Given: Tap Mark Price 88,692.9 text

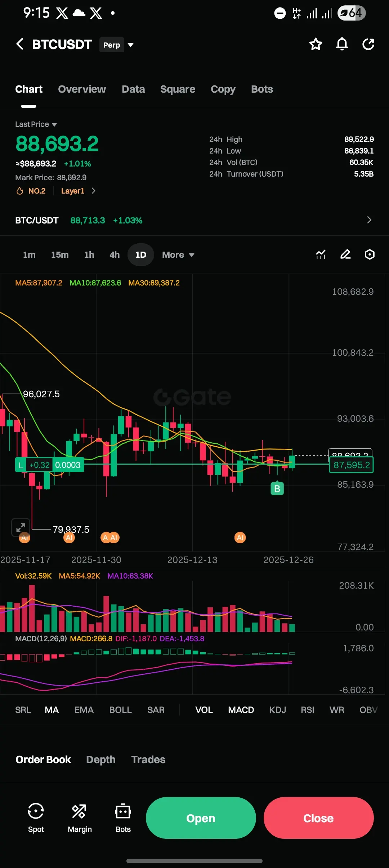Looking at the screenshot, I should (51, 177).
